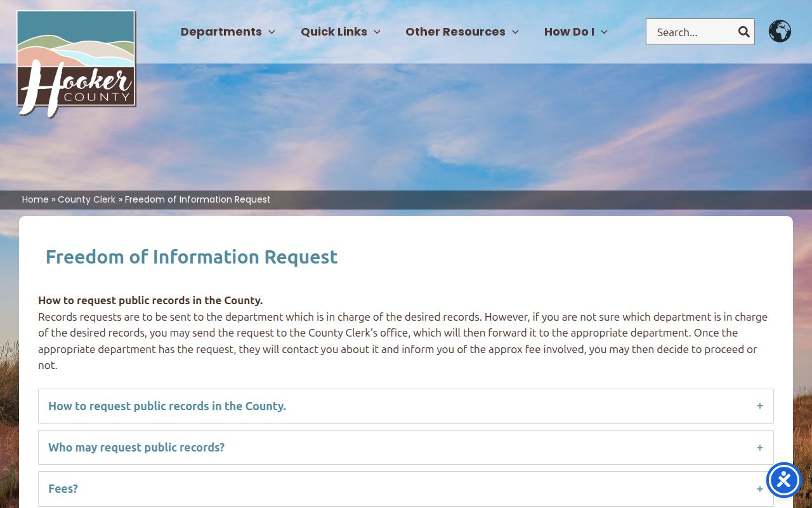
Task: Open the globe language selector
Action: pyautogui.click(x=780, y=31)
